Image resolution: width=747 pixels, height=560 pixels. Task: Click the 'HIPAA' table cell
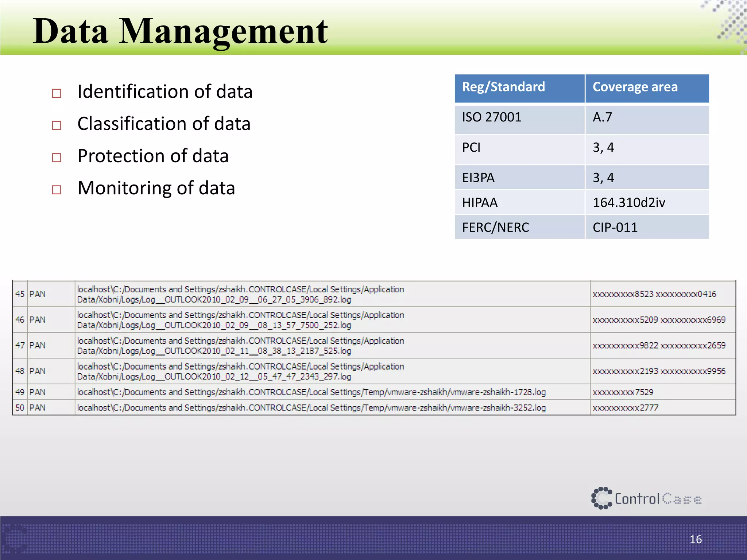(x=520, y=202)
